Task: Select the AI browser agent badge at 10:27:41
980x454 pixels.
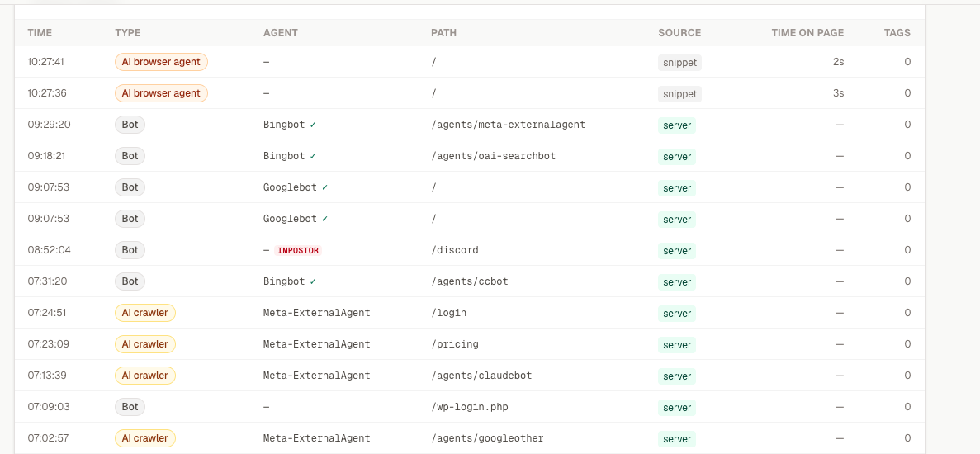Action: click(x=161, y=62)
